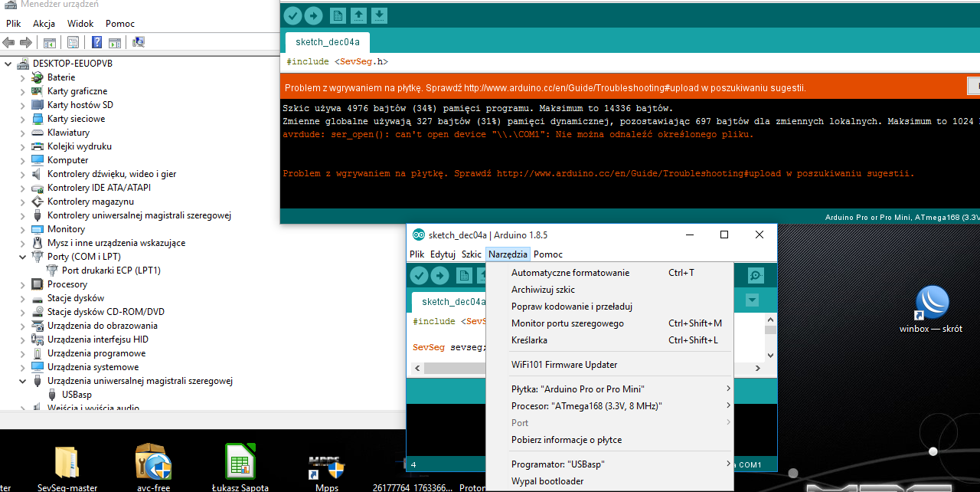Choose WiFi101 Firmware Updater entry
This screenshot has width=980, height=492.
(x=609, y=365)
